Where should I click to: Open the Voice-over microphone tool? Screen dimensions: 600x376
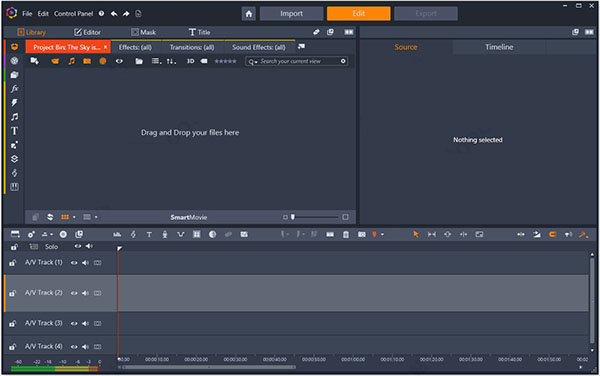[x=165, y=234]
